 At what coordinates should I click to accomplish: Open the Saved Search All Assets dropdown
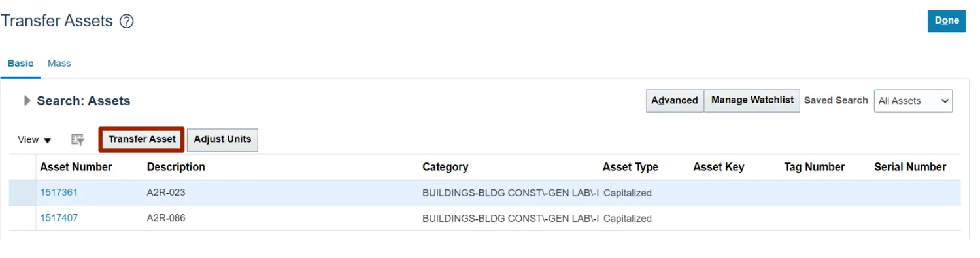point(913,101)
